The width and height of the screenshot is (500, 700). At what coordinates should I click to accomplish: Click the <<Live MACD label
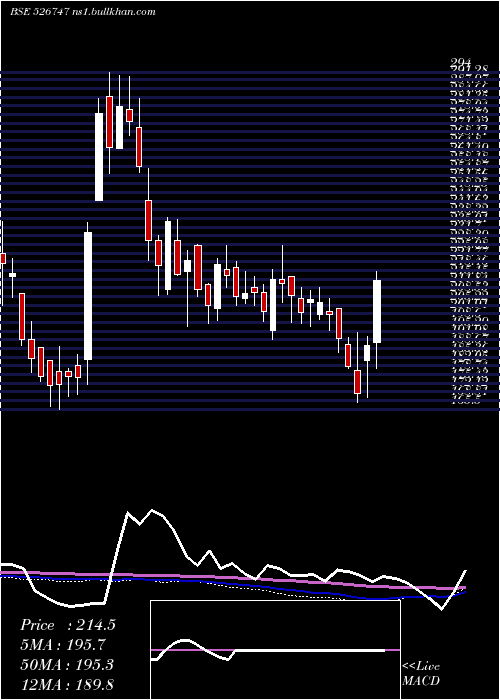pos(421,673)
